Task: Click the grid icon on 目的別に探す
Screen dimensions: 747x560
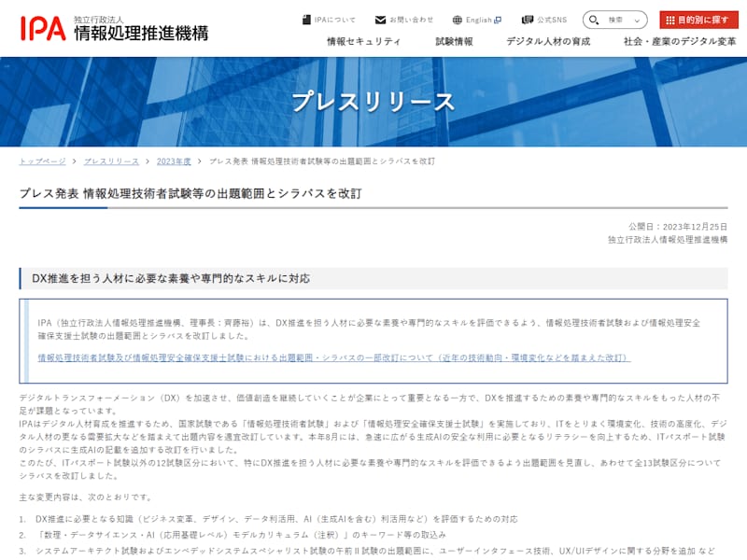Action: (x=669, y=20)
